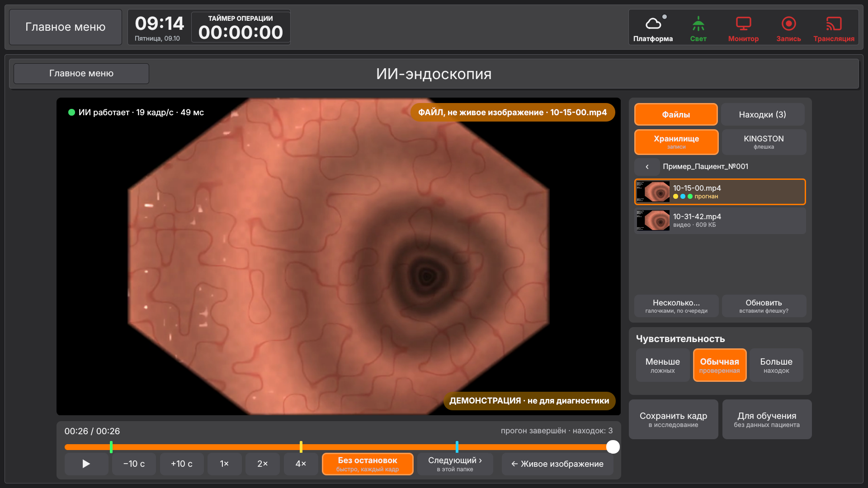Select Больше находок sensitivity option
This screenshot has width=868, height=488.
tap(776, 365)
